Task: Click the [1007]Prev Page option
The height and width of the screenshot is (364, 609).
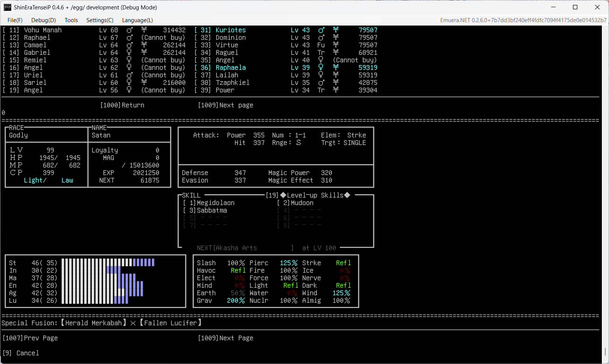Action: tap(30, 338)
